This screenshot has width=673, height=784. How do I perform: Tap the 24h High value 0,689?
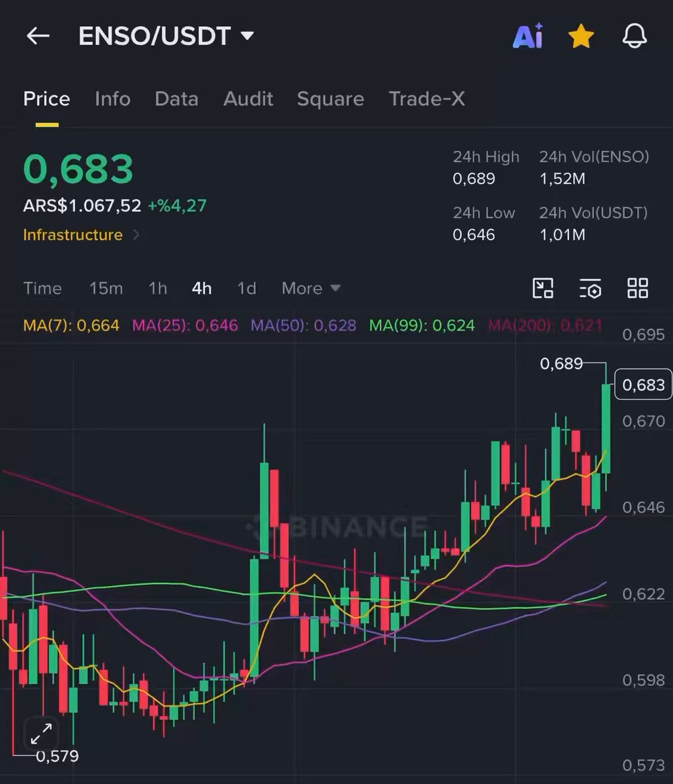[x=474, y=178]
